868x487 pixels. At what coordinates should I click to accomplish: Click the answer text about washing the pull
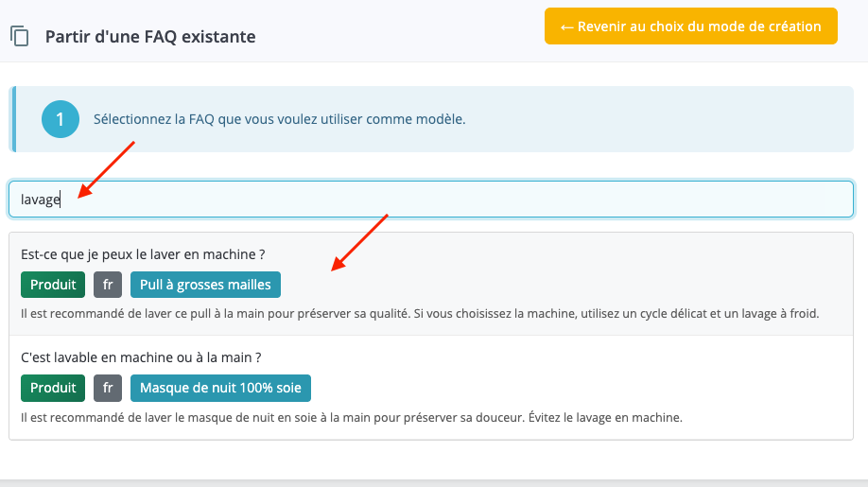point(419,313)
